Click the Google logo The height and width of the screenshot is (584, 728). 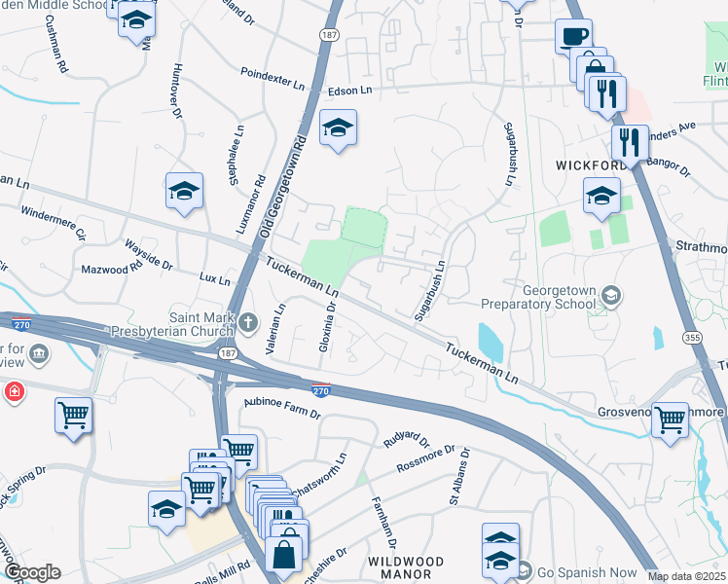pyautogui.click(x=33, y=573)
